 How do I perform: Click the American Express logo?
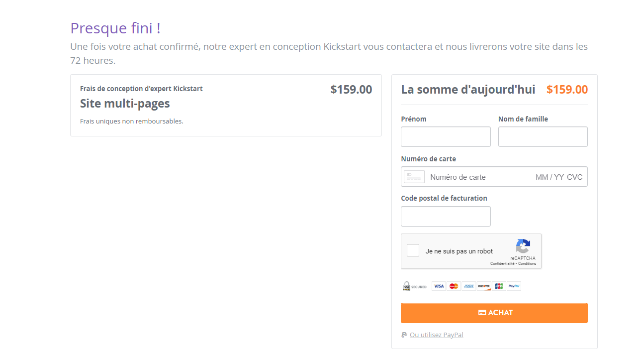click(x=468, y=286)
